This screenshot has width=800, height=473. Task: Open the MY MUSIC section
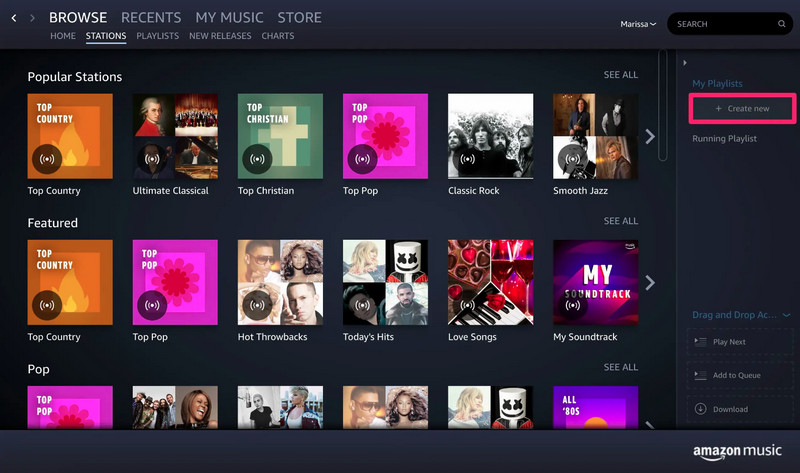pyautogui.click(x=229, y=17)
